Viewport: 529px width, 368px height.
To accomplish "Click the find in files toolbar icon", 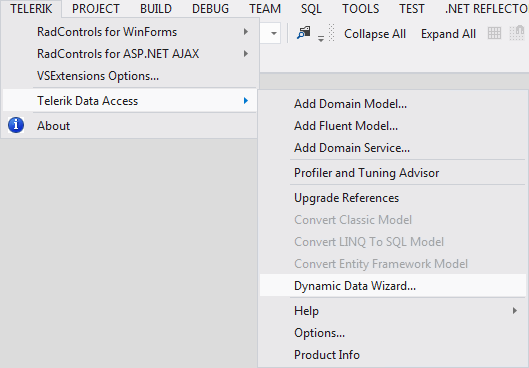I will tap(304, 33).
